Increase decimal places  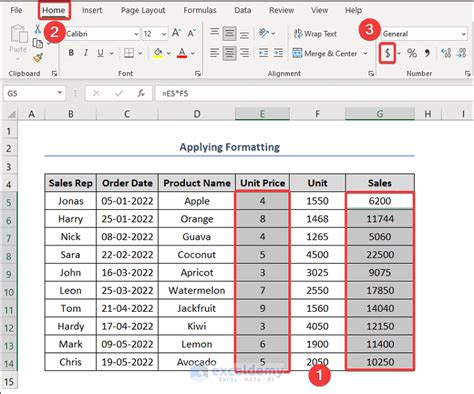446,53
